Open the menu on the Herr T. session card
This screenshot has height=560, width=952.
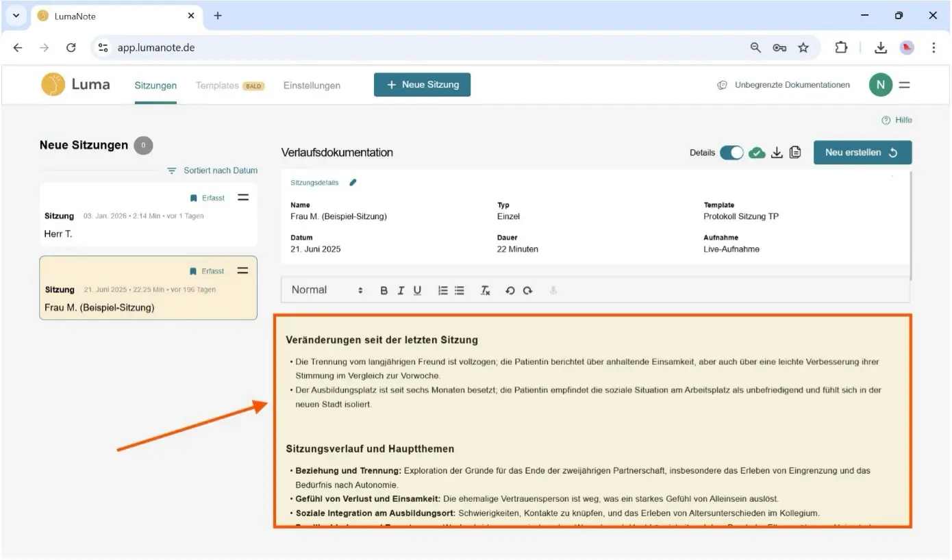[x=242, y=198]
